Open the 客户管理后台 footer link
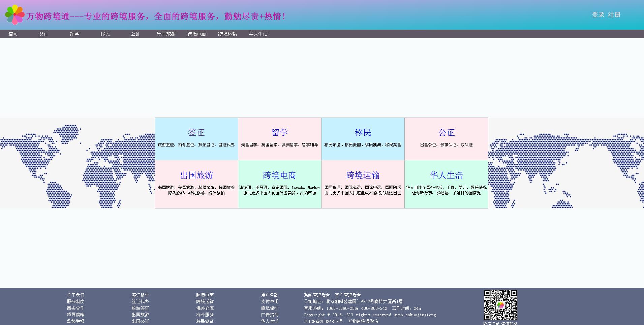This screenshot has height=325, width=644. pyautogui.click(x=348, y=295)
